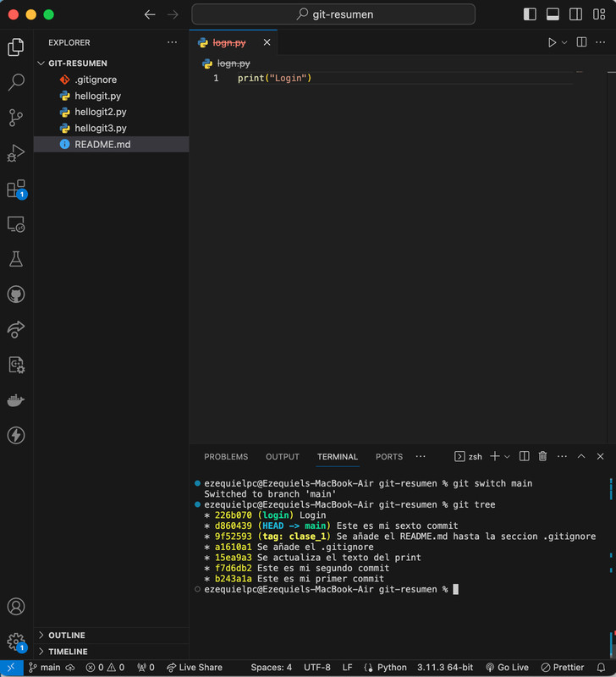Screen dimensions: 616x677
Task: Start Live Share from status bar
Action: [x=195, y=668]
